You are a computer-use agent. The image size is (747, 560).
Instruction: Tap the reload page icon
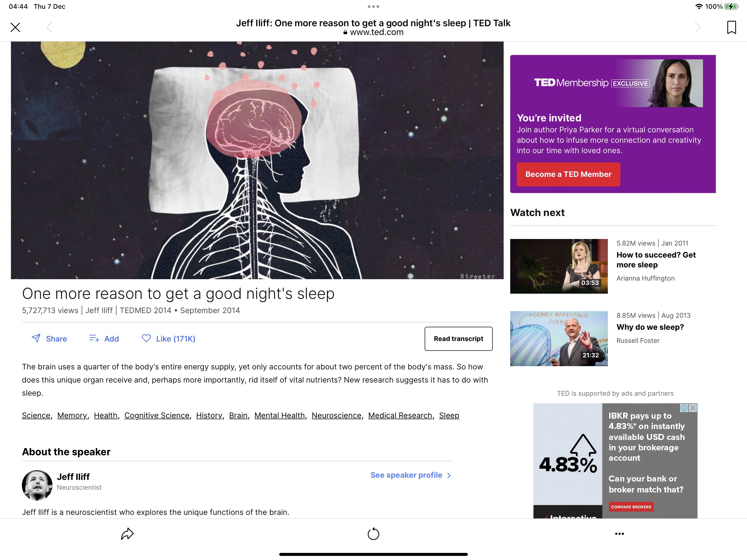(x=373, y=534)
